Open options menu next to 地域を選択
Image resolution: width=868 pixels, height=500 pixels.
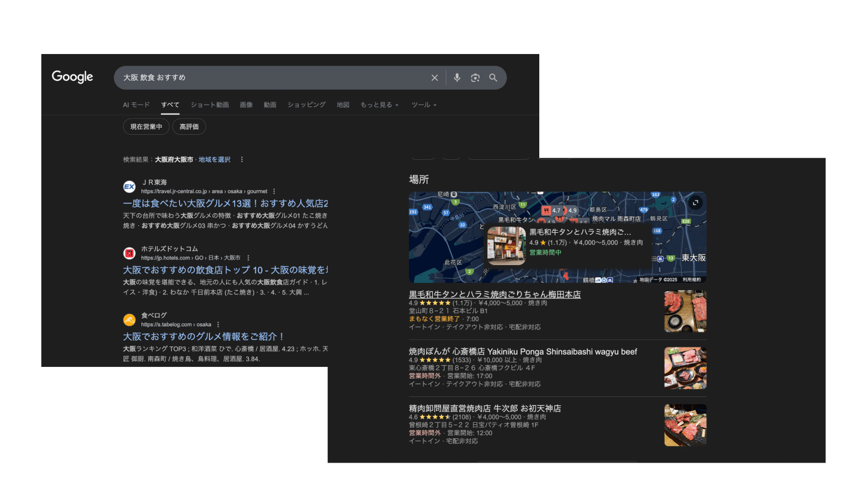click(242, 160)
